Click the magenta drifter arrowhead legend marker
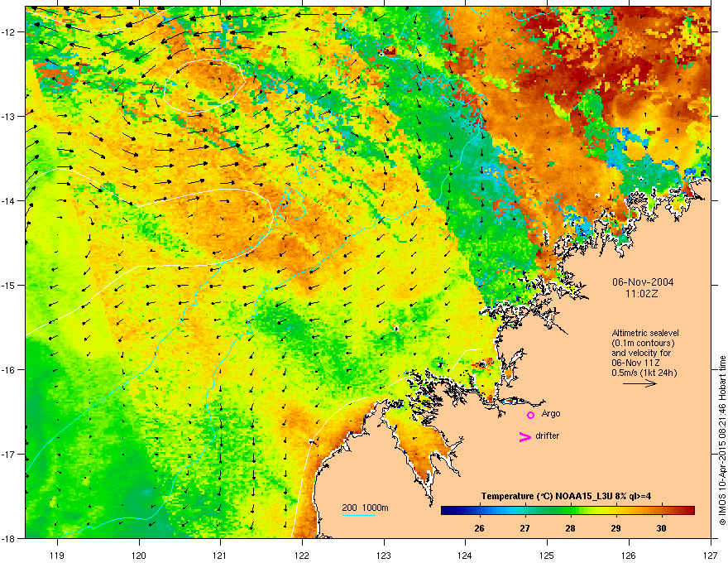The image size is (728, 563). [x=524, y=436]
